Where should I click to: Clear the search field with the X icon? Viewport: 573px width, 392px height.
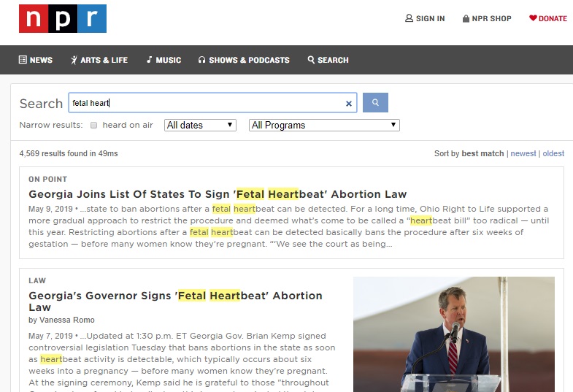pos(349,104)
